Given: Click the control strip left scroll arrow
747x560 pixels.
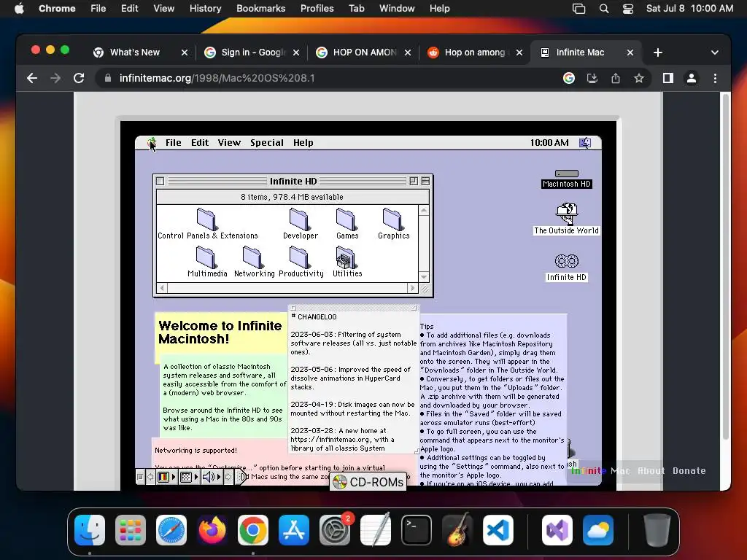Looking at the screenshot, I should coord(150,477).
